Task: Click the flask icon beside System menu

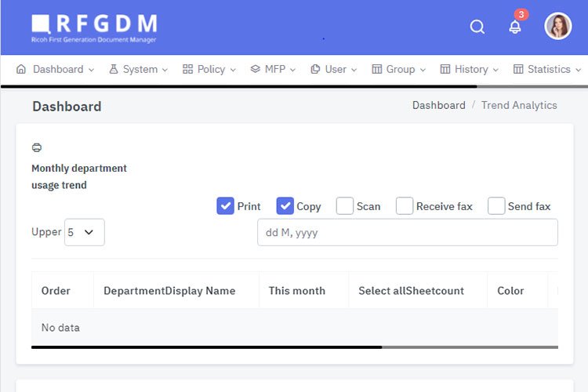Action: point(114,69)
